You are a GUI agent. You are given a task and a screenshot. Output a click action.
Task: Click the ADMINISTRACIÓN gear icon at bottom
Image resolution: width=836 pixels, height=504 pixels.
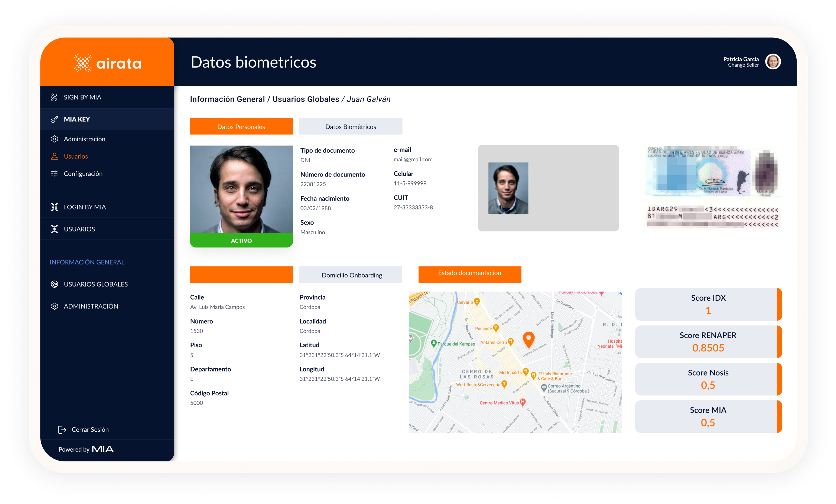54,306
